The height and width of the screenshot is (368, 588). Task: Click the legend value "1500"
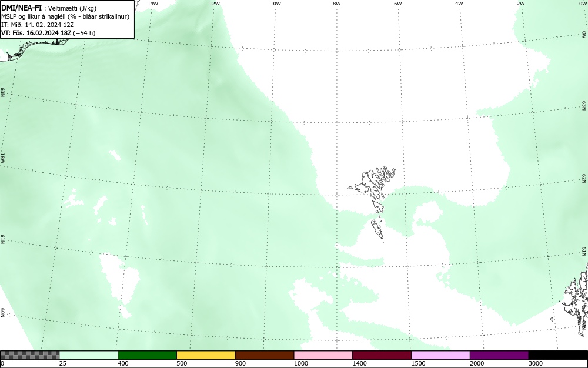418,363
